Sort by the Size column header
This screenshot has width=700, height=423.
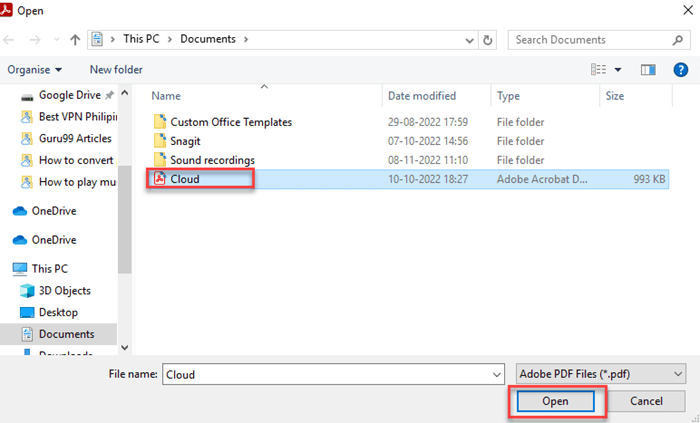pyautogui.click(x=614, y=96)
